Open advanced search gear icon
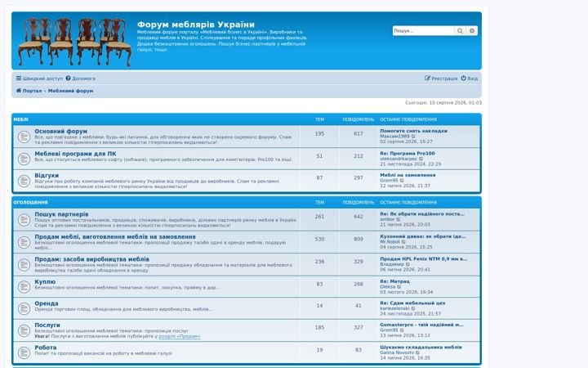 pyautogui.click(x=472, y=31)
